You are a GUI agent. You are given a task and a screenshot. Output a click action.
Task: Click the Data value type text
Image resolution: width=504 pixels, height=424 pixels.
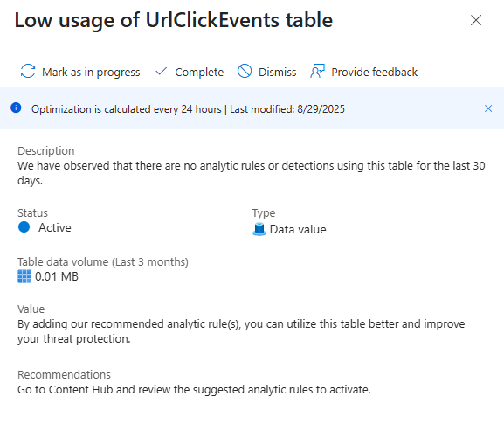(298, 229)
